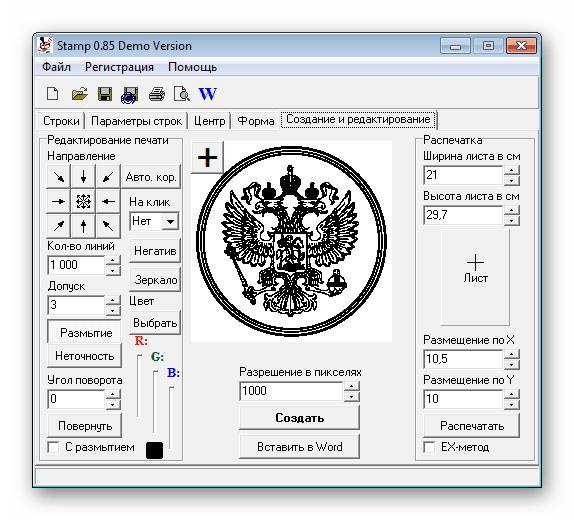Screen dimensions: 574x520
Task: Click the Размытие blur button
Action: (x=85, y=333)
